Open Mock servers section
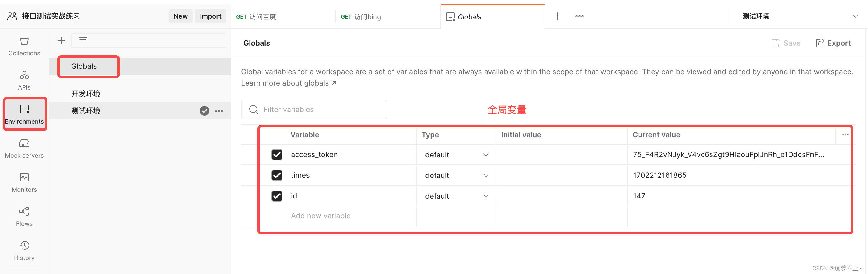 pyautogui.click(x=24, y=149)
